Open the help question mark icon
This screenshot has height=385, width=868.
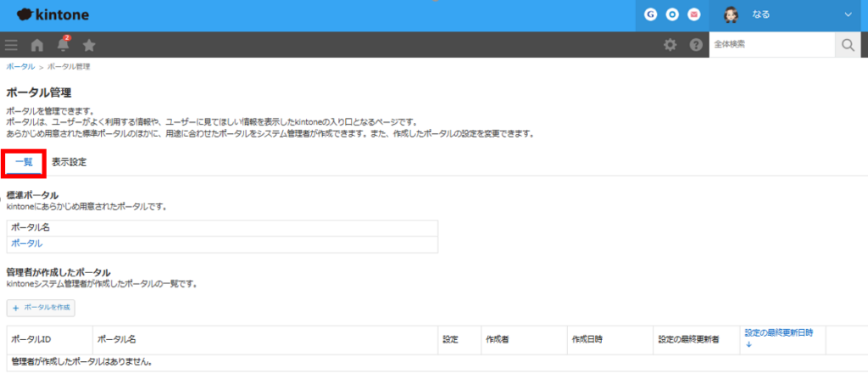[696, 45]
